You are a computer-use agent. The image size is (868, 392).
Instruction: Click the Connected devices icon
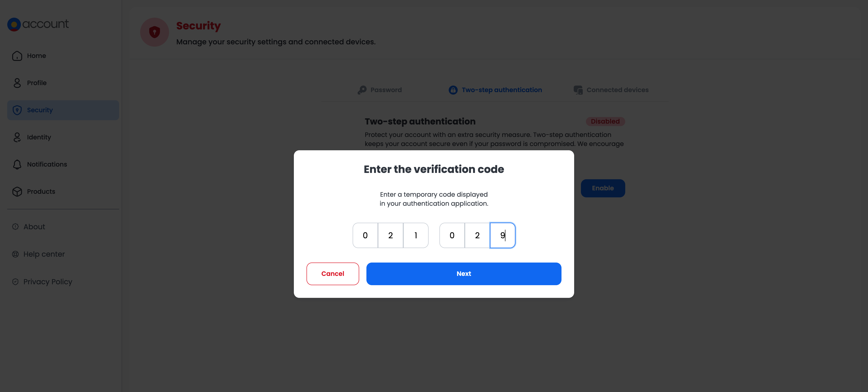pos(578,90)
